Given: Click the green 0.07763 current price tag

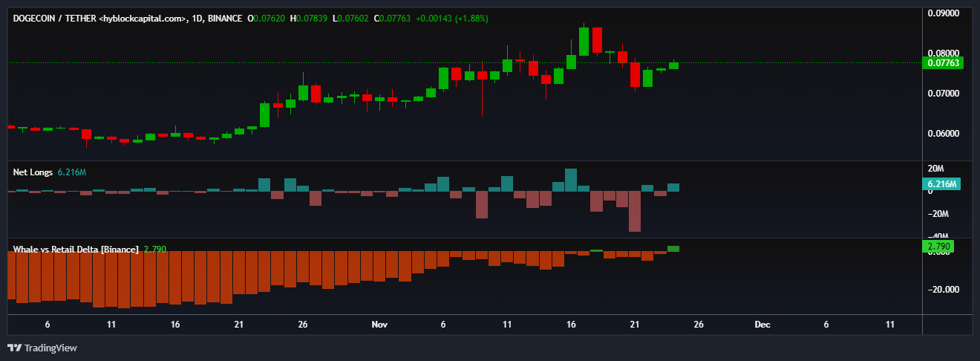Looking at the screenshot, I should (x=941, y=63).
